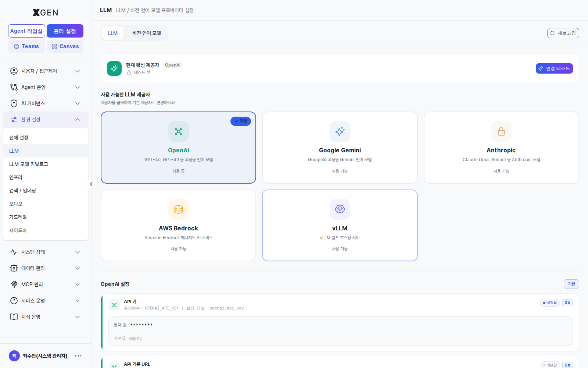
Task: Click the 서비스 운영 help icon
Action: point(14,301)
